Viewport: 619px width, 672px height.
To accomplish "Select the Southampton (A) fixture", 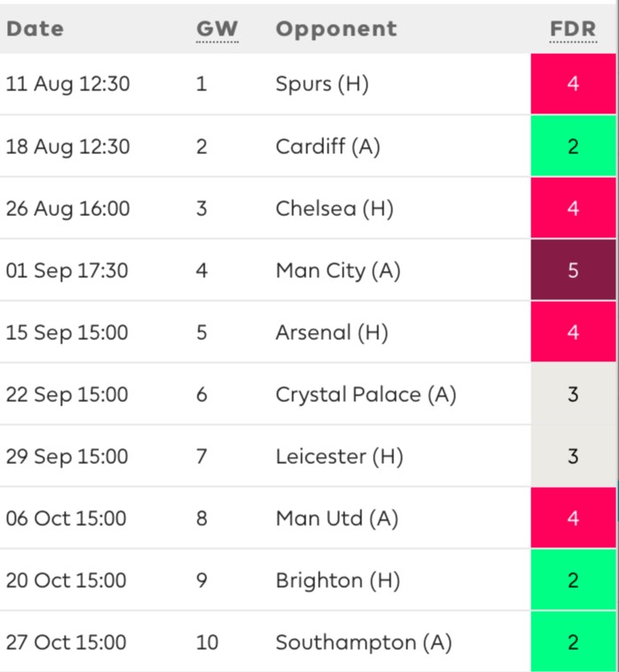I will 364,643.
